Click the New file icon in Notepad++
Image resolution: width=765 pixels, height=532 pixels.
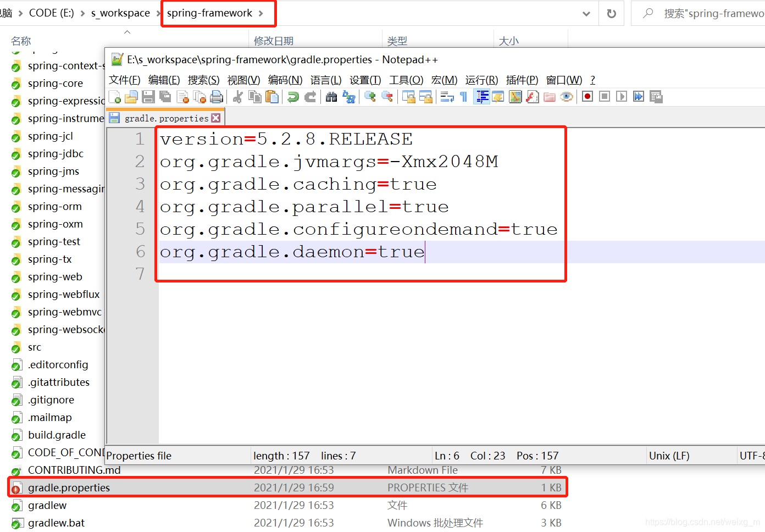tap(115, 97)
